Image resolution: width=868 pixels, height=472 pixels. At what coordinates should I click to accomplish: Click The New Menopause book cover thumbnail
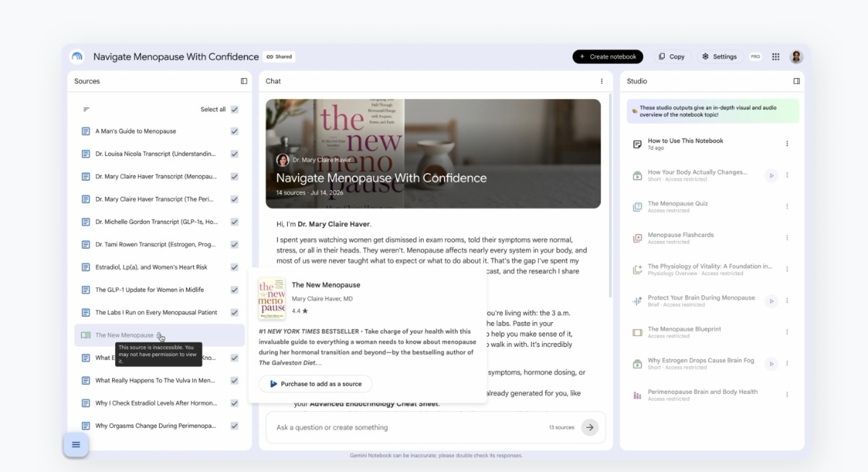[x=272, y=299]
